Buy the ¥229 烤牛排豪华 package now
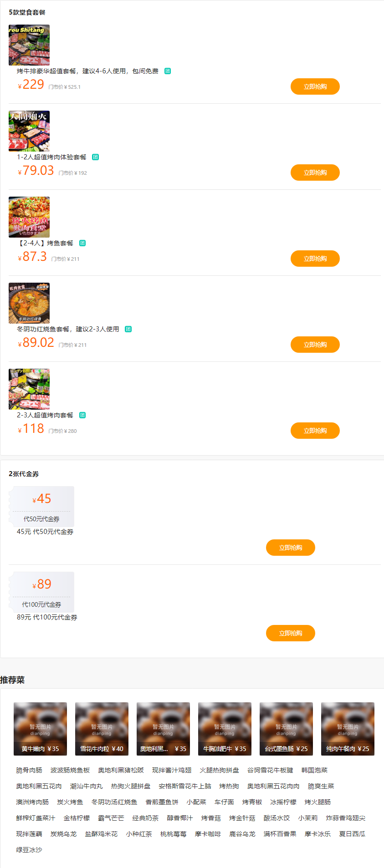 click(x=315, y=86)
